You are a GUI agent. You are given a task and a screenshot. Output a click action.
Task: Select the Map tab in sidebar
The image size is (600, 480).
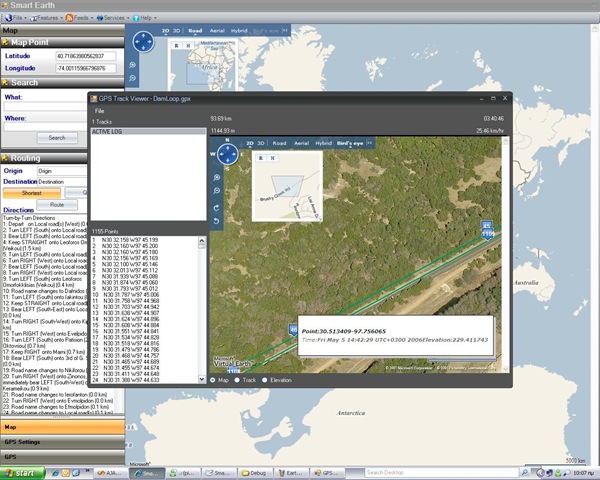coord(62,427)
